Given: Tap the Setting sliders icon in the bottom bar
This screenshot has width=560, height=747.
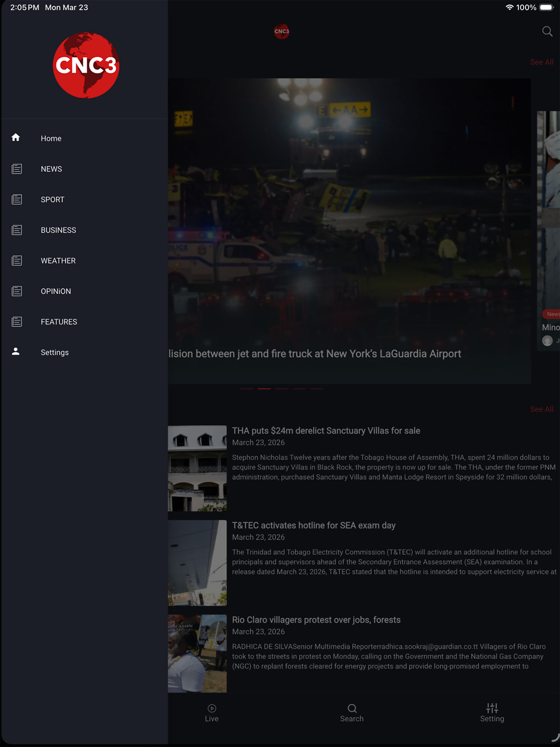Looking at the screenshot, I should (492, 708).
